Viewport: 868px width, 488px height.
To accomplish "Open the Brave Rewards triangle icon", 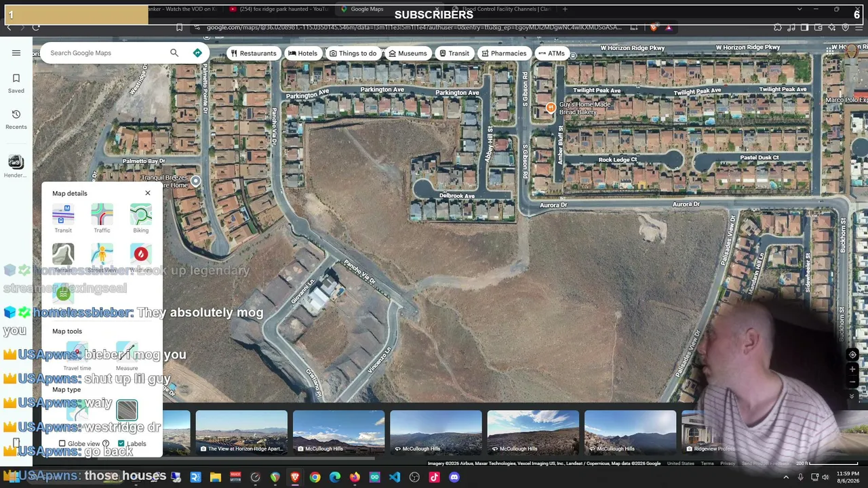I will click(x=669, y=28).
